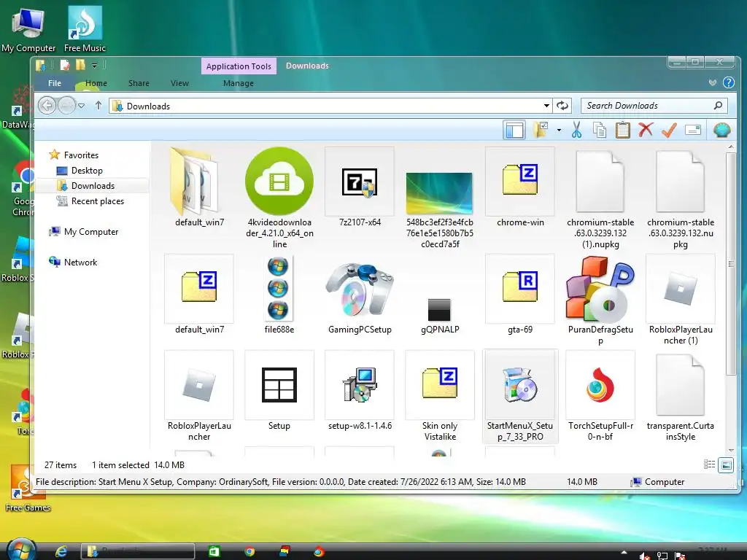
Task: Open the Share ribbon tab
Action: pyautogui.click(x=139, y=83)
